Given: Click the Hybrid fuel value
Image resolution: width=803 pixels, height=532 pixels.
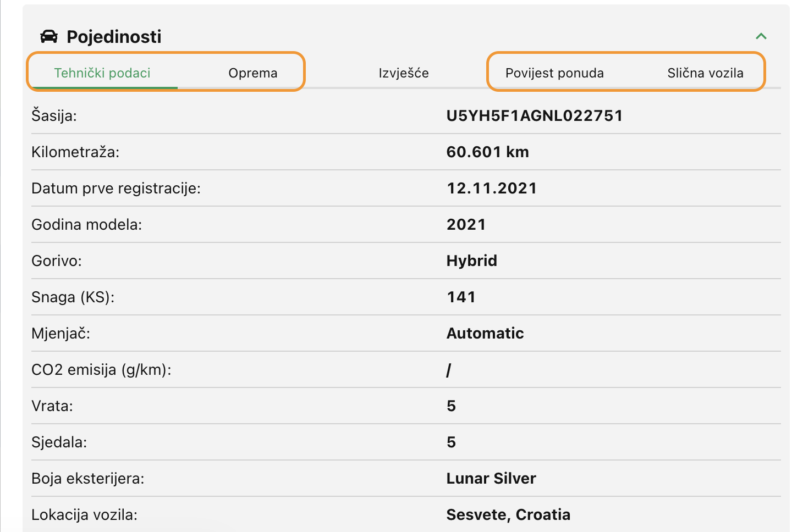Looking at the screenshot, I should [471, 261].
